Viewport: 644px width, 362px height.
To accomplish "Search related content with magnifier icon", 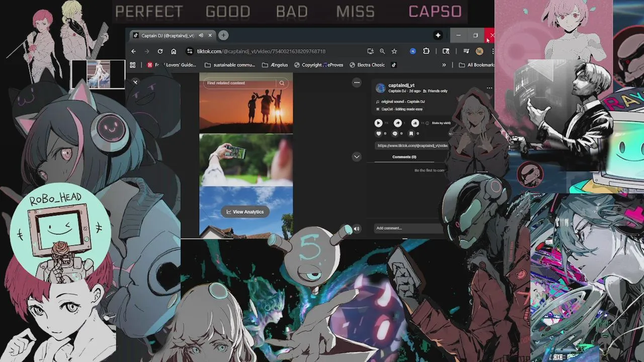I will (x=282, y=83).
